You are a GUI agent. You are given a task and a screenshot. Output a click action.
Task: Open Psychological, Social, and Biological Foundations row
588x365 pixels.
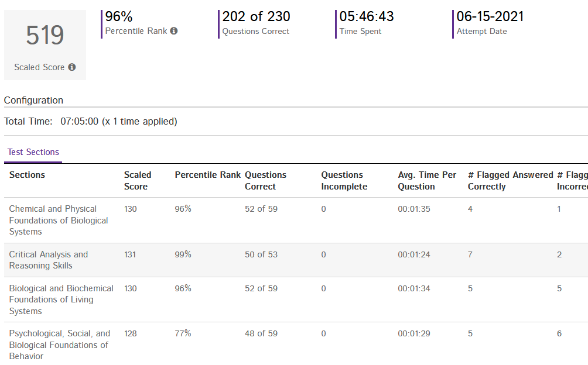coord(60,345)
